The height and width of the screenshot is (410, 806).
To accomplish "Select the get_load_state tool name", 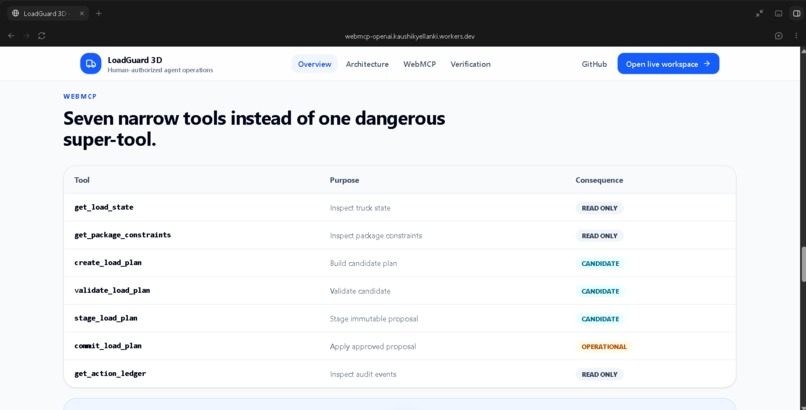I will (x=104, y=208).
